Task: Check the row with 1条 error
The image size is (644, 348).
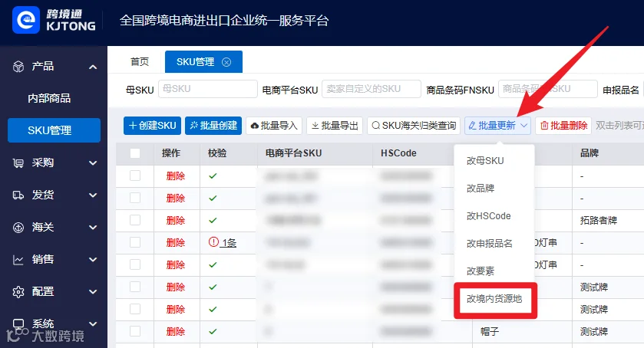Action: pyautogui.click(x=135, y=242)
